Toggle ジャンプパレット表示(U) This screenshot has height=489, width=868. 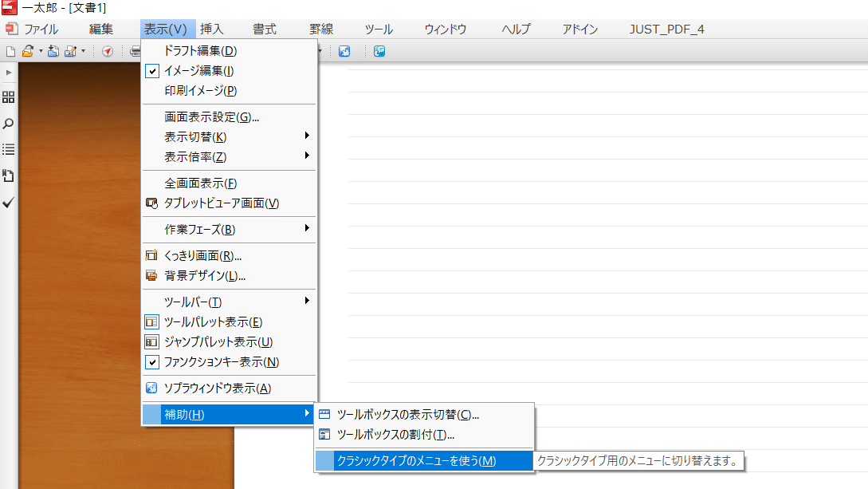[229, 342]
